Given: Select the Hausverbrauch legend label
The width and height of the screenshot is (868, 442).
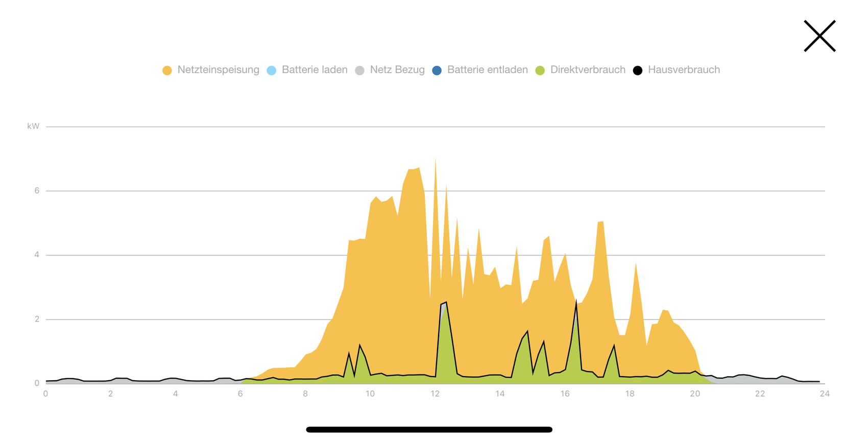Looking at the screenshot, I should [x=684, y=70].
